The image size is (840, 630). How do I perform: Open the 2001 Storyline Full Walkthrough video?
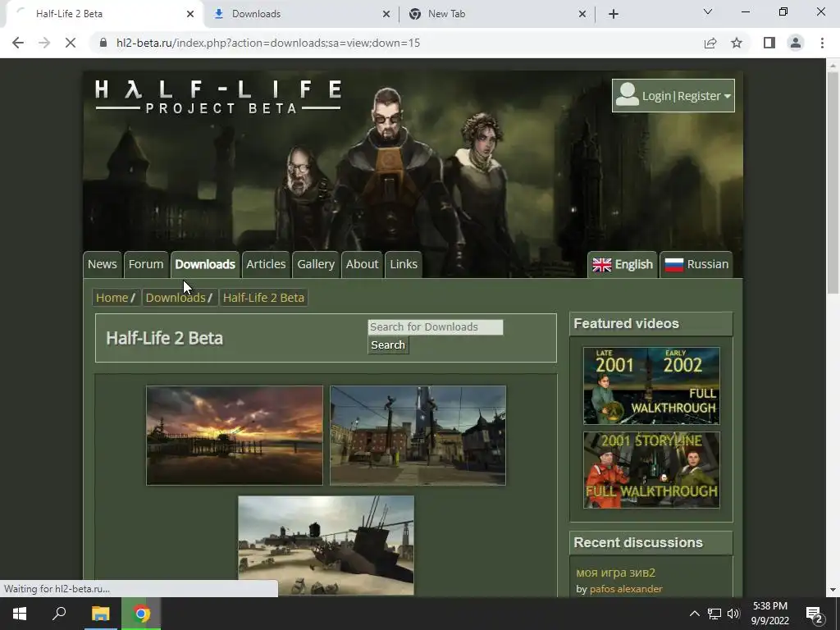click(x=651, y=470)
